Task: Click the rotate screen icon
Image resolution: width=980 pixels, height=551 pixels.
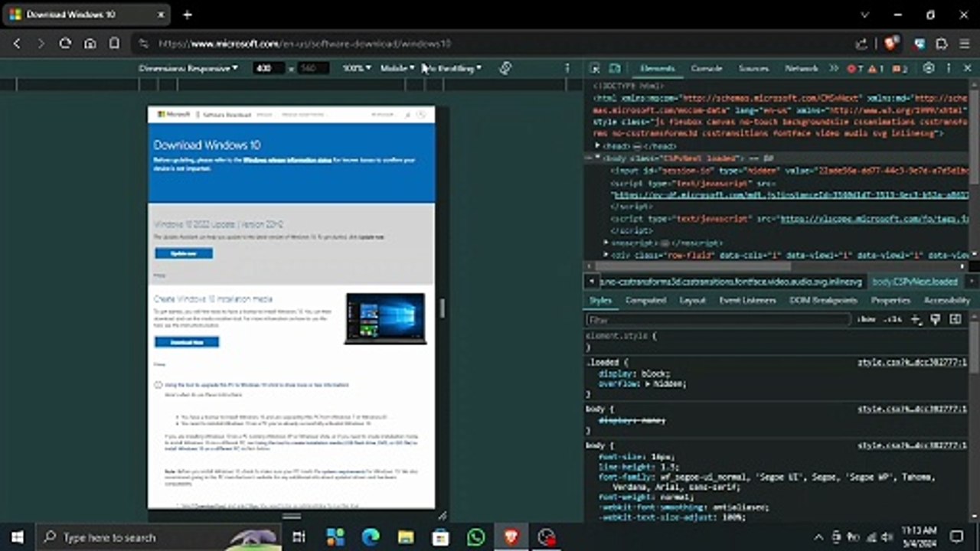Action: pos(505,68)
